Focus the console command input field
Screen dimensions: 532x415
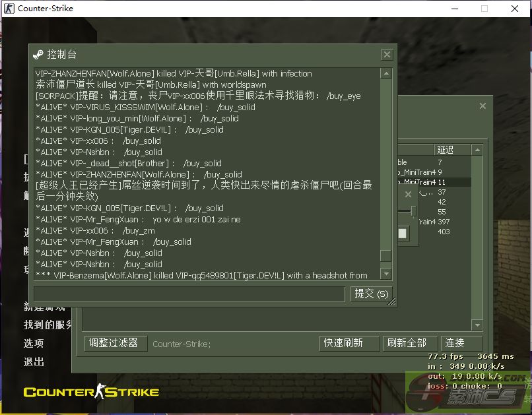[x=189, y=294]
